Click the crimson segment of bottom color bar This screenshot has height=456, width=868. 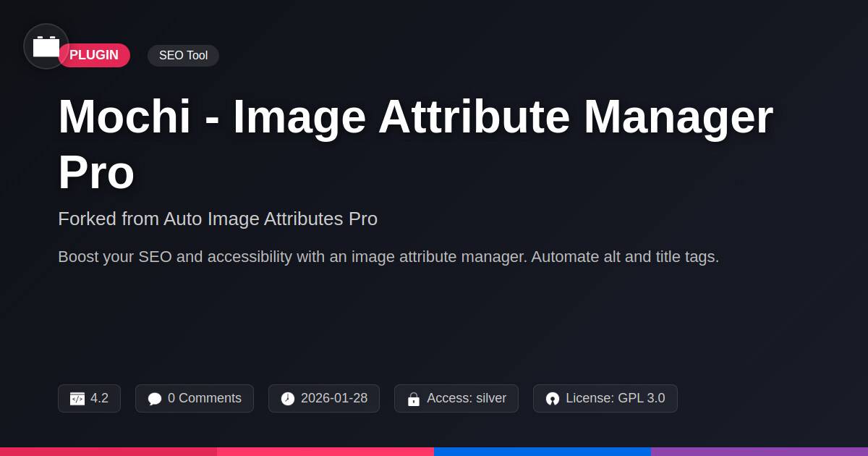click(109, 452)
